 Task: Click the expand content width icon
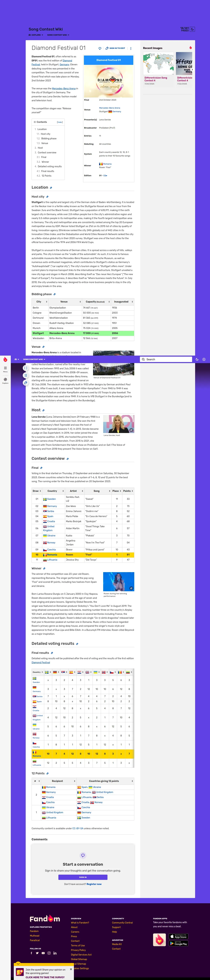26,368
